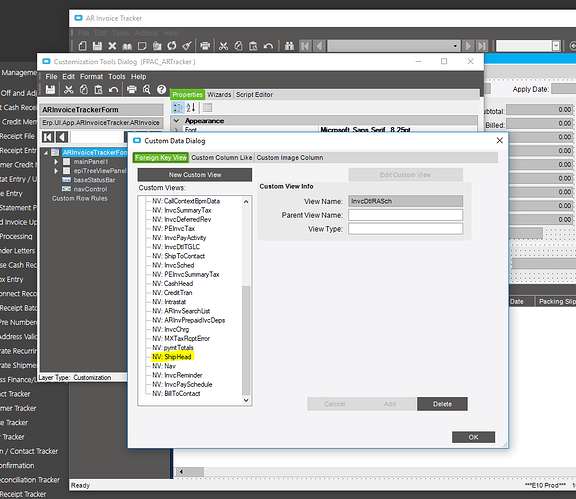This screenshot has height=499, width=576.
Task: Open File menu in Customization Tools Dialog
Action: 51,76
